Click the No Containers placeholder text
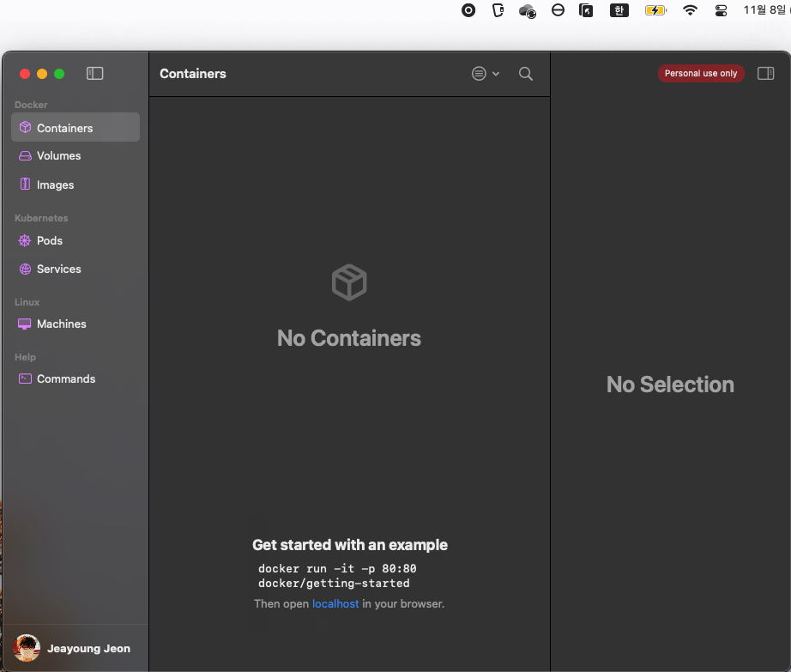This screenshot has width=791, height=672. pos(348,338)
